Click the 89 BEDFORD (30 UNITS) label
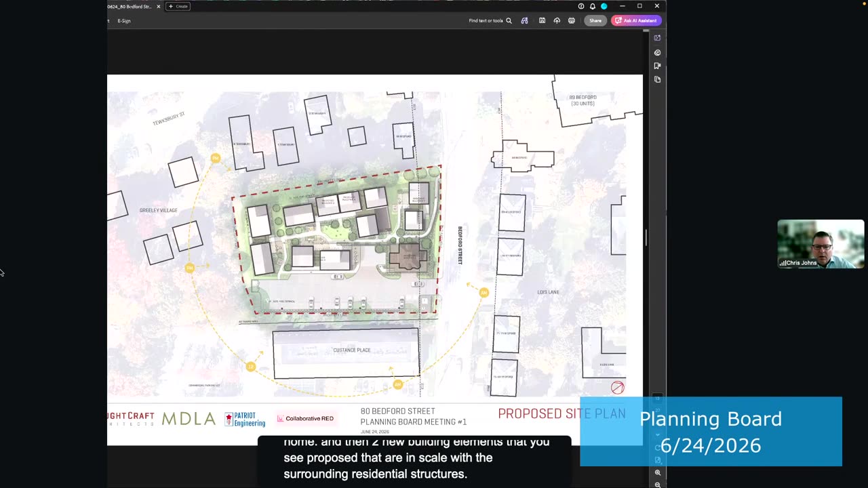Image resolution: width=868 pixels, height=488 pixels. coord(583,100)
